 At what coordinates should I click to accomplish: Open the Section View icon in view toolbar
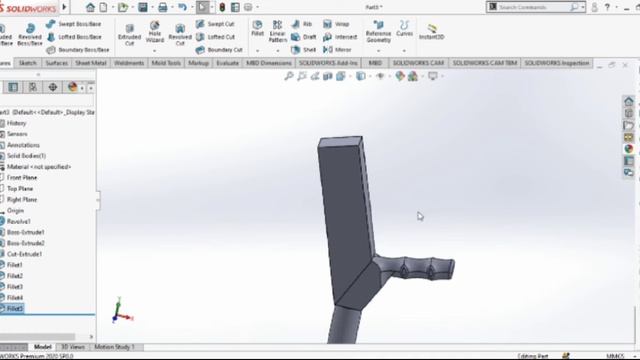pyautogui.click(x=327, y=76)
